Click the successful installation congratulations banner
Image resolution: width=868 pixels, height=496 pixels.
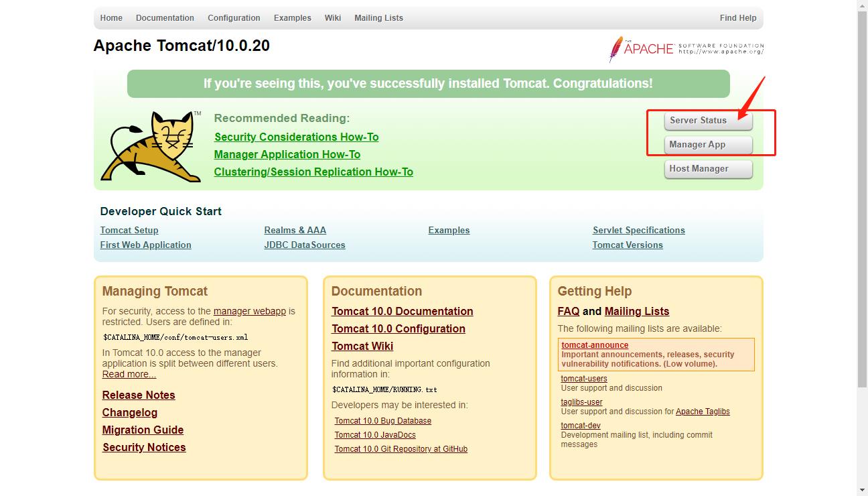click(x=429, y=84)
